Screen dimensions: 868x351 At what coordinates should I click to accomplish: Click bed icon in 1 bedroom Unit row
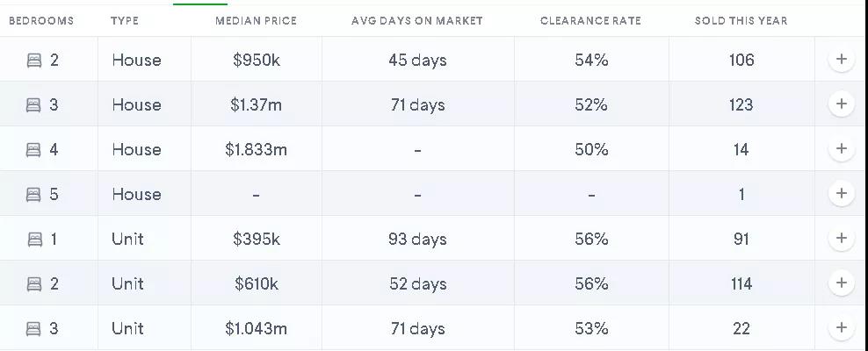pos(34,240)
